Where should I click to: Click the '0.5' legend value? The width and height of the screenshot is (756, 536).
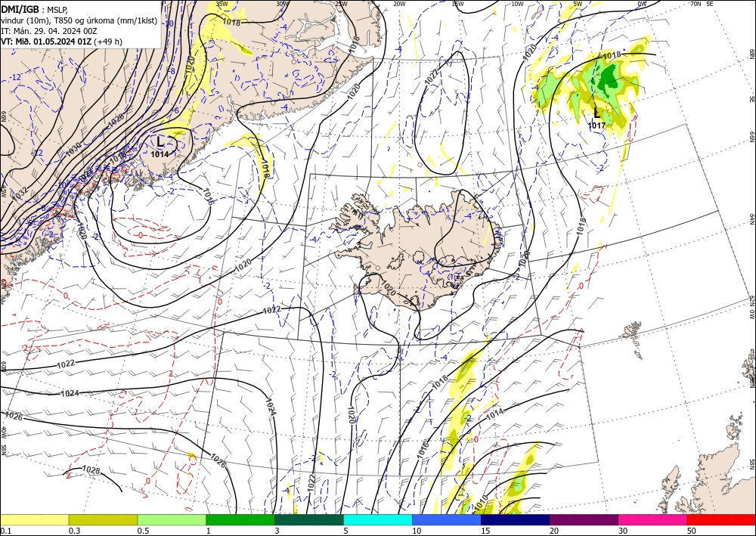click(x=142, y=531)
